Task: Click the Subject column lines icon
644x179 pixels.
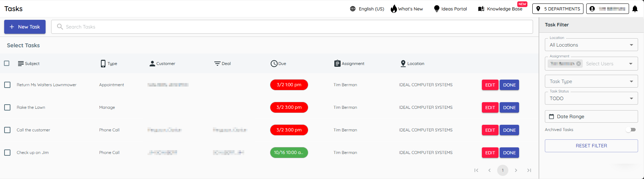Action: click(21, 64)
